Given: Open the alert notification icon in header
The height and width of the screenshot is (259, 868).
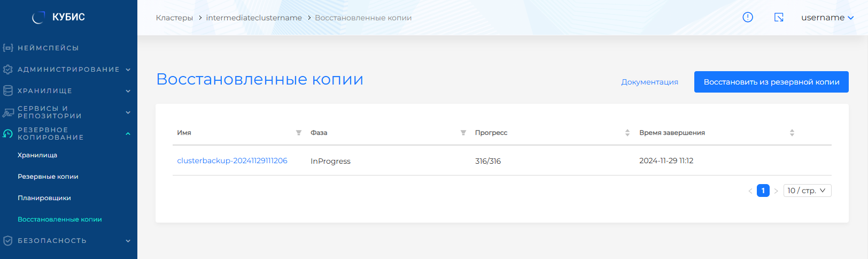Looking at the screenshot, I should (748, 17).
